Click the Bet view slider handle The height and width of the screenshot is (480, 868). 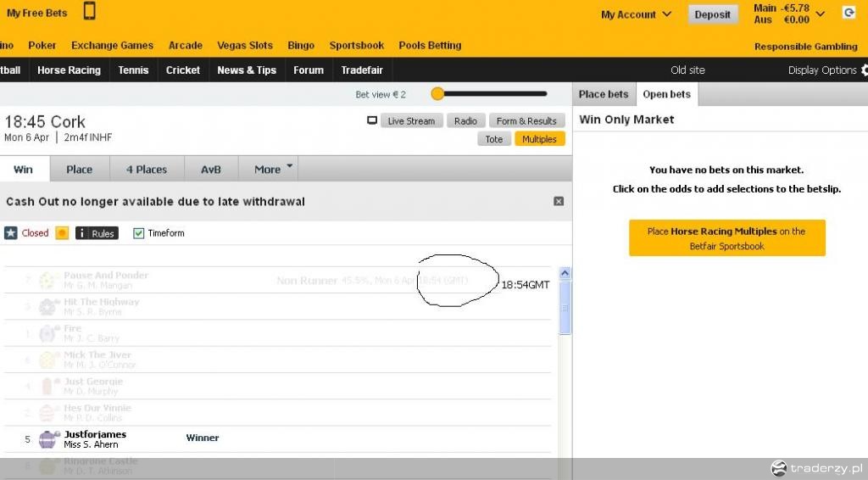pos(437,94)
